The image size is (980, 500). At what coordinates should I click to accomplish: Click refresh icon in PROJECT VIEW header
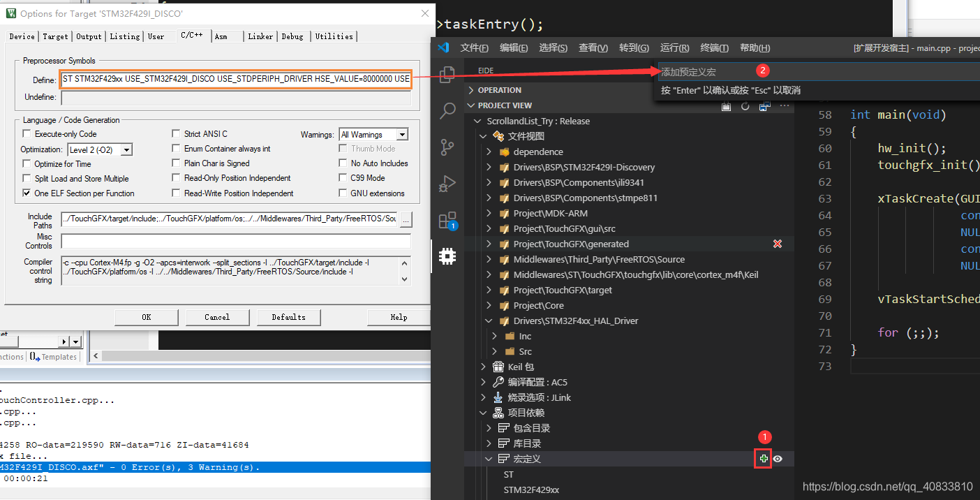pos(745,106)
